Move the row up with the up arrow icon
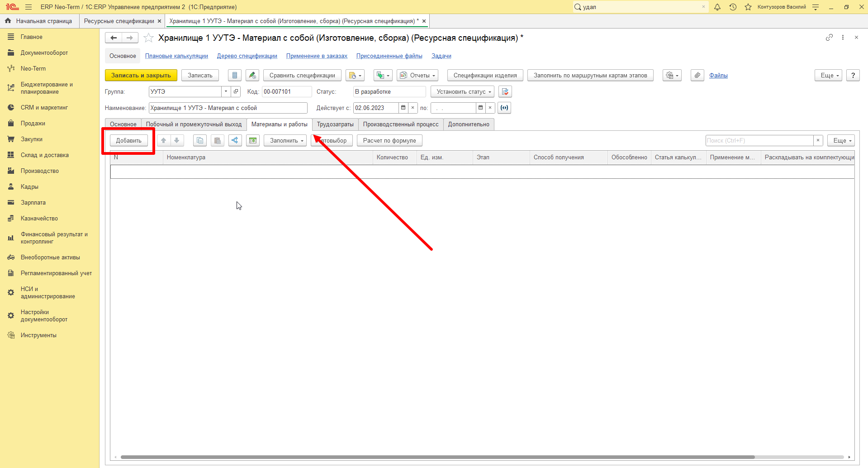Image resolution: width=868 pixels, height=468 pixels. [x=164, y=140]
